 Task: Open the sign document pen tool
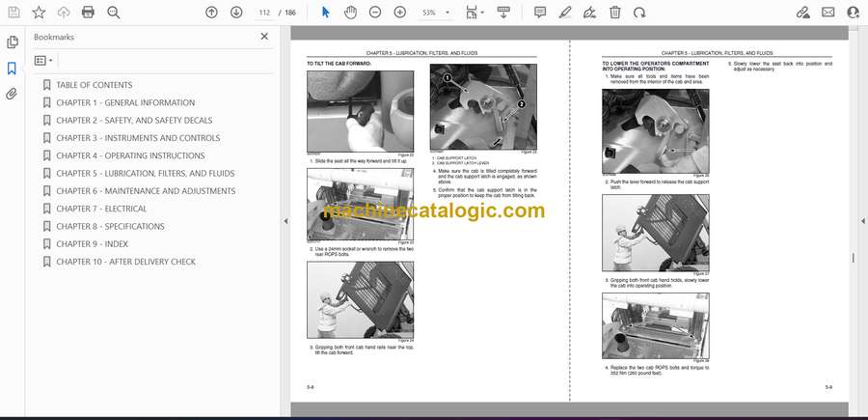click(x=590, y=13)
